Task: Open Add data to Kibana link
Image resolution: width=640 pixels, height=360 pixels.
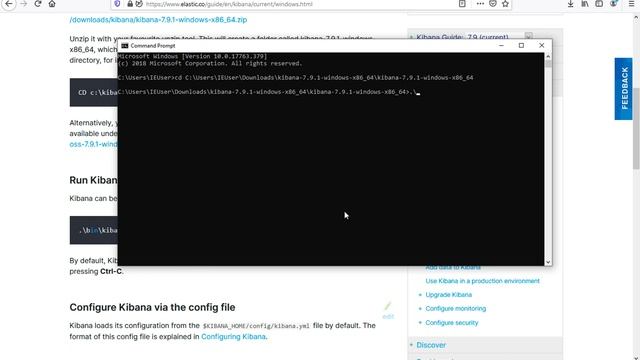Action: point(453,267)
